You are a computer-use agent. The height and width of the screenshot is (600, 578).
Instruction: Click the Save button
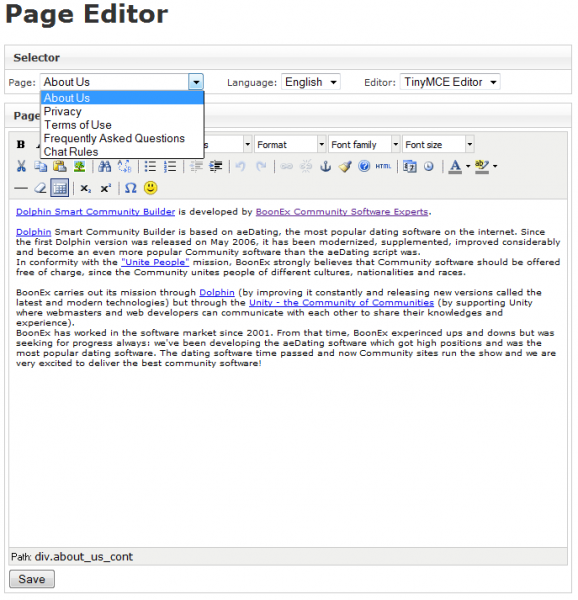tap(32, 579)
